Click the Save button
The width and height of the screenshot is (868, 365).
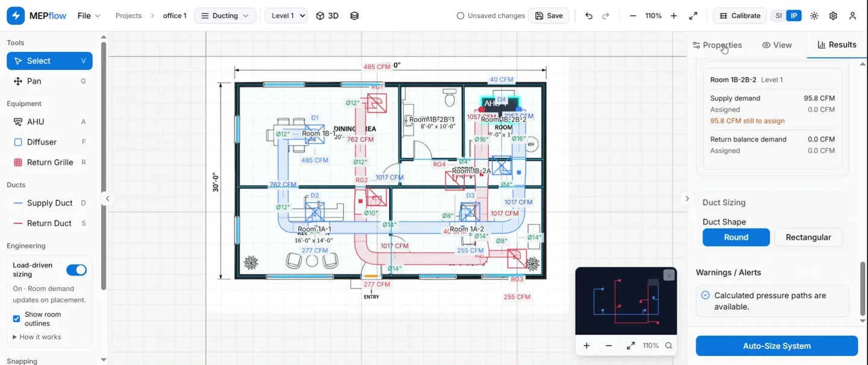[549, 16]
